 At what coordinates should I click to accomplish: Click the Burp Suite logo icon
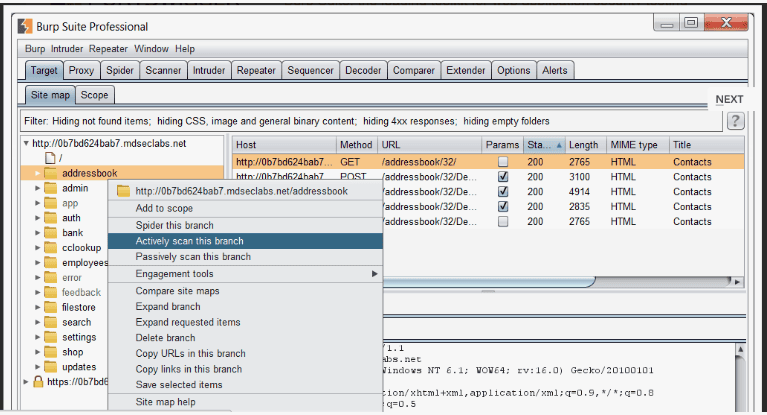(25, 26)
